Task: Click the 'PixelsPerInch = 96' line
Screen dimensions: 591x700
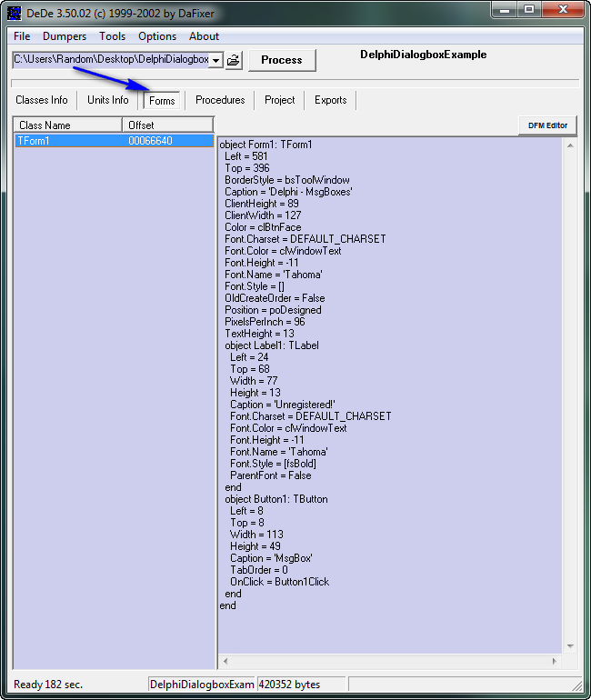Action: tap(265, 322)
